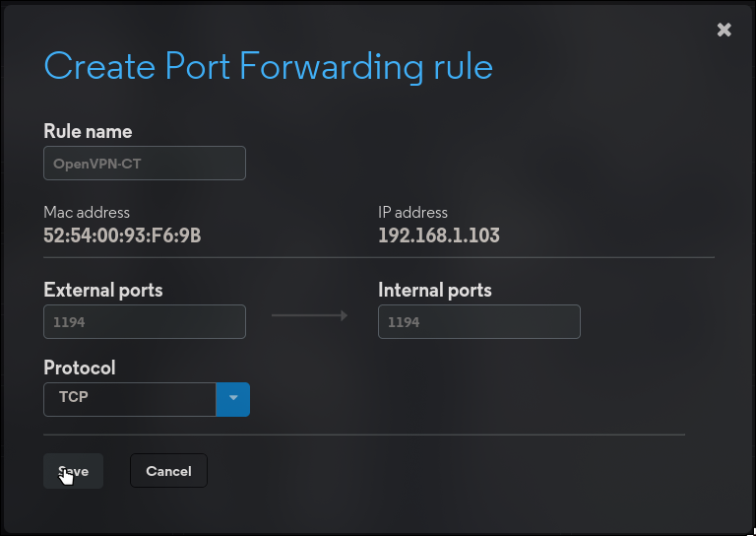Screen dimensions: 756x536
Task: Click the Create Port Forwarding rule heading
Action: click(268, 67)
